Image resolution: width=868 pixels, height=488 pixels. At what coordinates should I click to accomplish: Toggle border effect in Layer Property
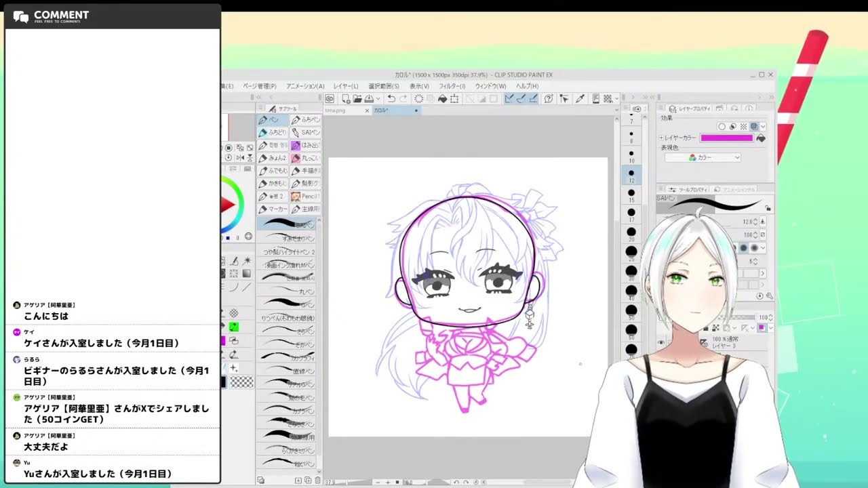coord(722,127)
